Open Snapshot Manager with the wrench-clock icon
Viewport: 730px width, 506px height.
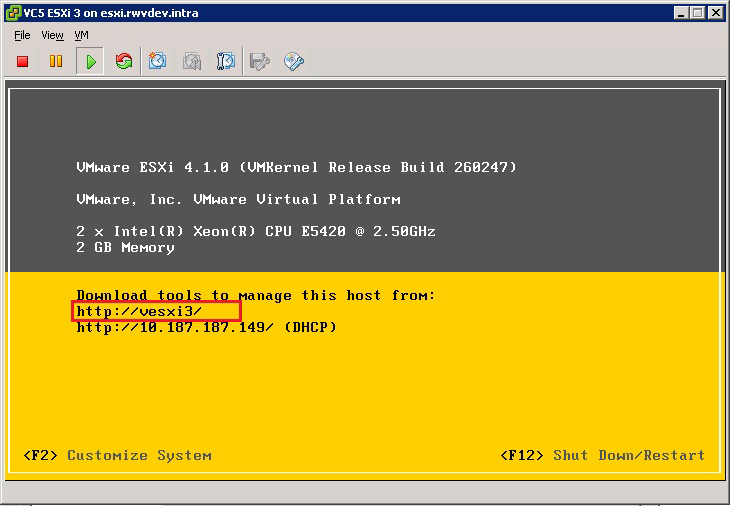[226, 62]
